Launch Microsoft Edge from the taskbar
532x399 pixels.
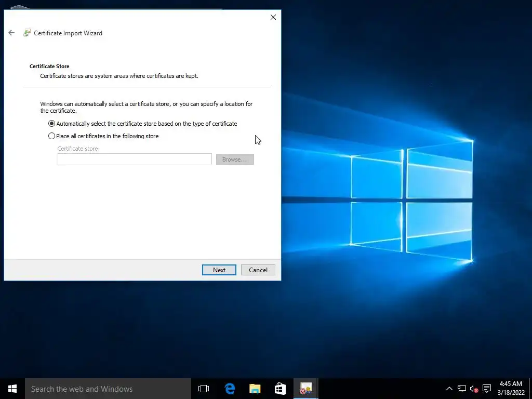[x=230, y=389]
